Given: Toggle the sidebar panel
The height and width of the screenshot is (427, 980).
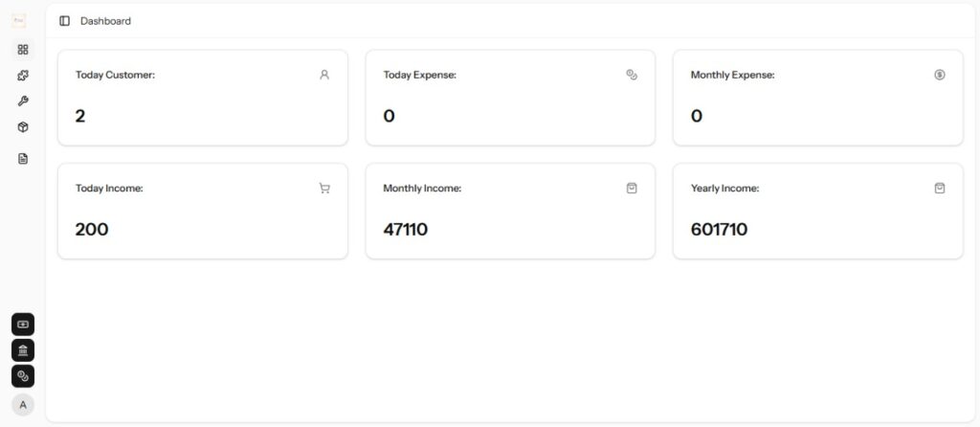Looking at the screenshot, I should [x=64, y=21].
